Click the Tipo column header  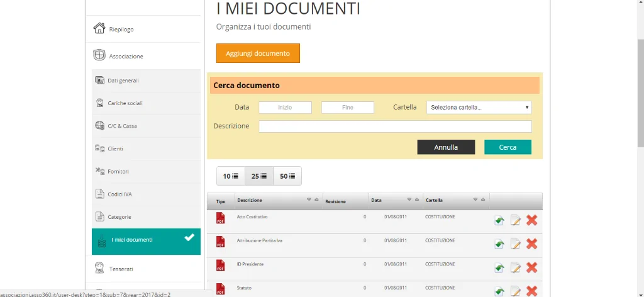coord(221,202)
